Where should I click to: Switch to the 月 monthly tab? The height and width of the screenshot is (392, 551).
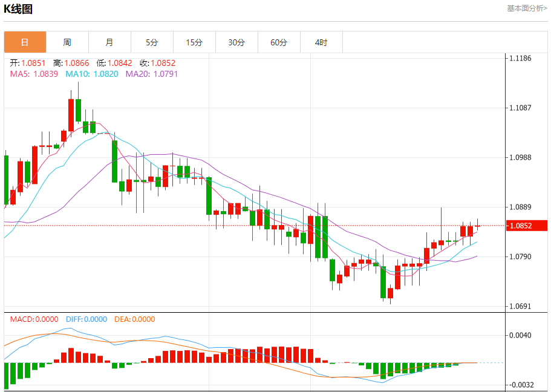(109, 42)
